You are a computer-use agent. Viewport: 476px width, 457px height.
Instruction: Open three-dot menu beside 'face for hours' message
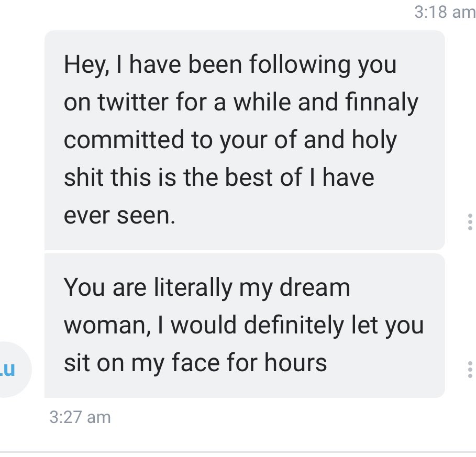(x=470, y=369)
